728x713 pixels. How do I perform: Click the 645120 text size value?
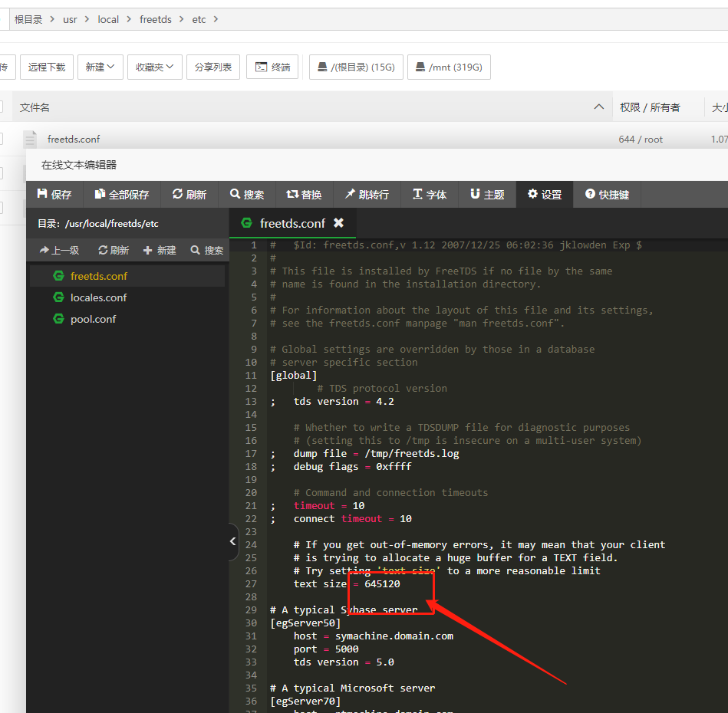click(382, 583)
